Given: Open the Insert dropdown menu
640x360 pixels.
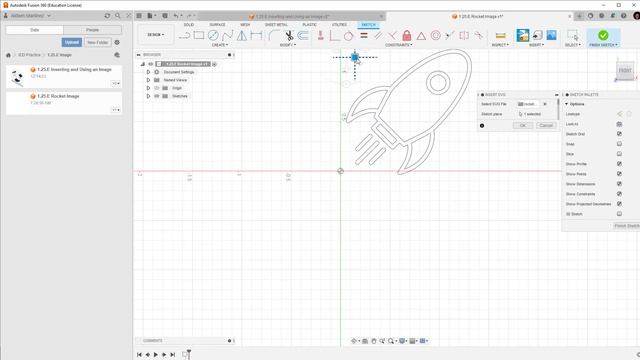Looking at the screenshot, I should pos(537,45).
